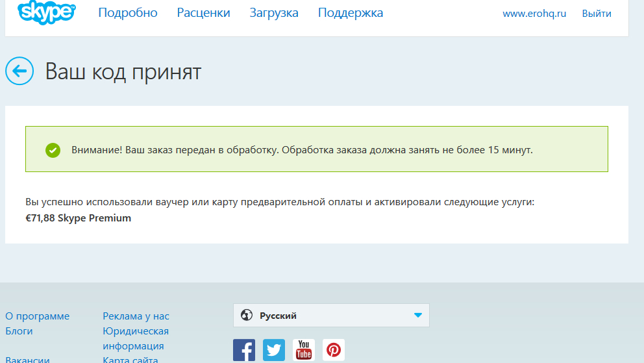Open the Расценки menu
The width and height of the screenshot is (644, 363).
click(204, 13)
